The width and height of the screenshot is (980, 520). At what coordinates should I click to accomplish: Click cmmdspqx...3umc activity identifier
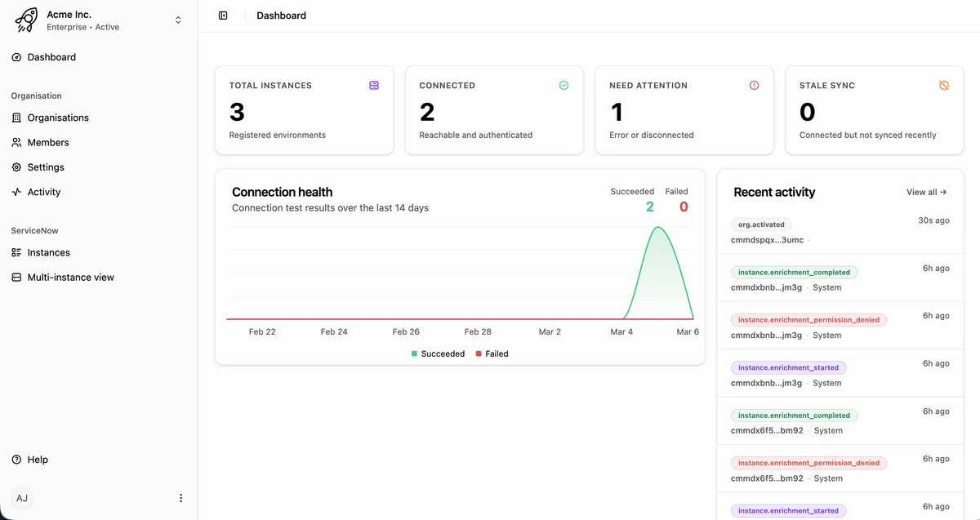coord(767,240)
